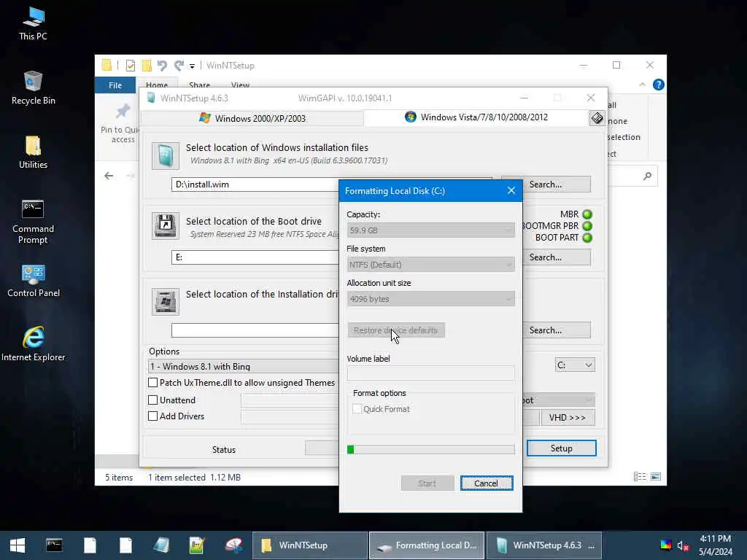
Task: Click the format progress bar
Action: point(430,449)
